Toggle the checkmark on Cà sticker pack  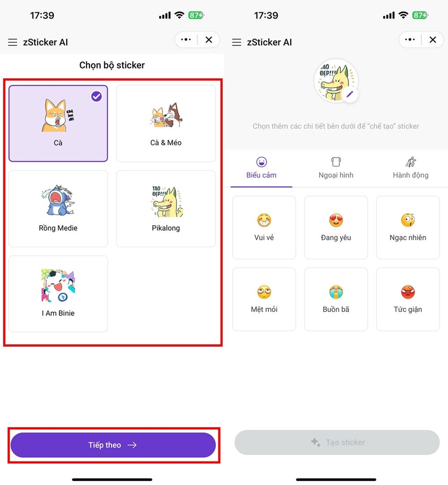pyautogui.click(x=96, y=96)
